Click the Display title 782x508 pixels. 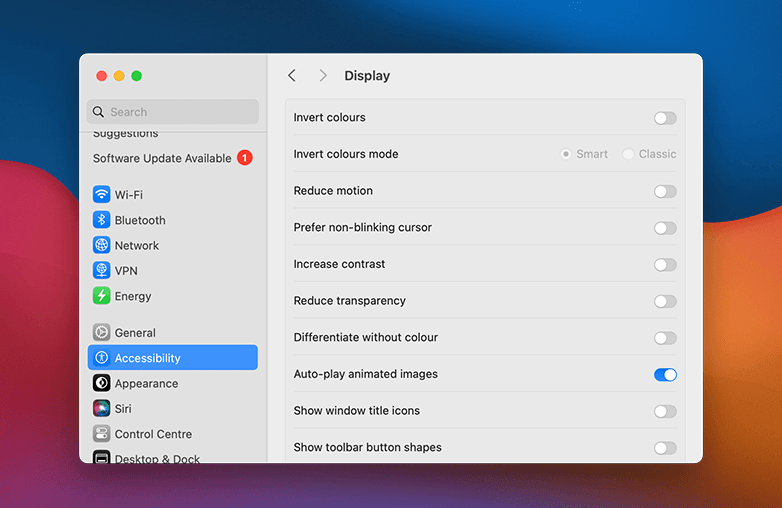(367, 76)
